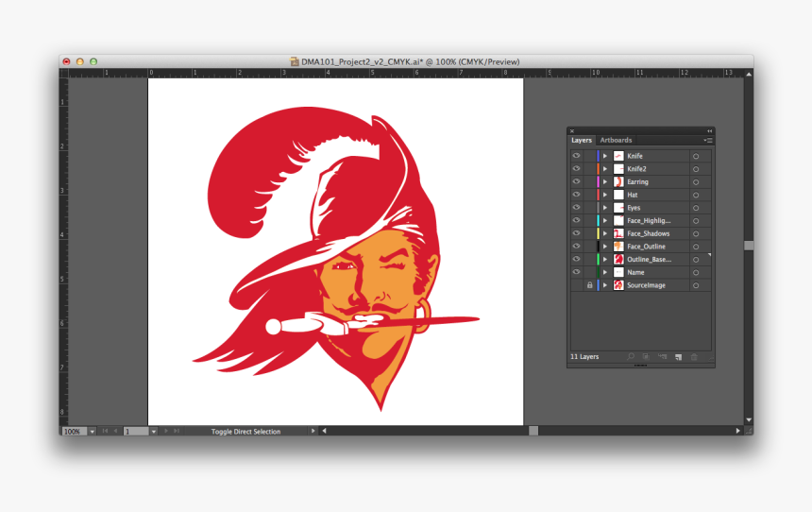Collapse the panel with double-arrow icon
The width and height of the screenshot is (812, 512).
click(709, 131)
